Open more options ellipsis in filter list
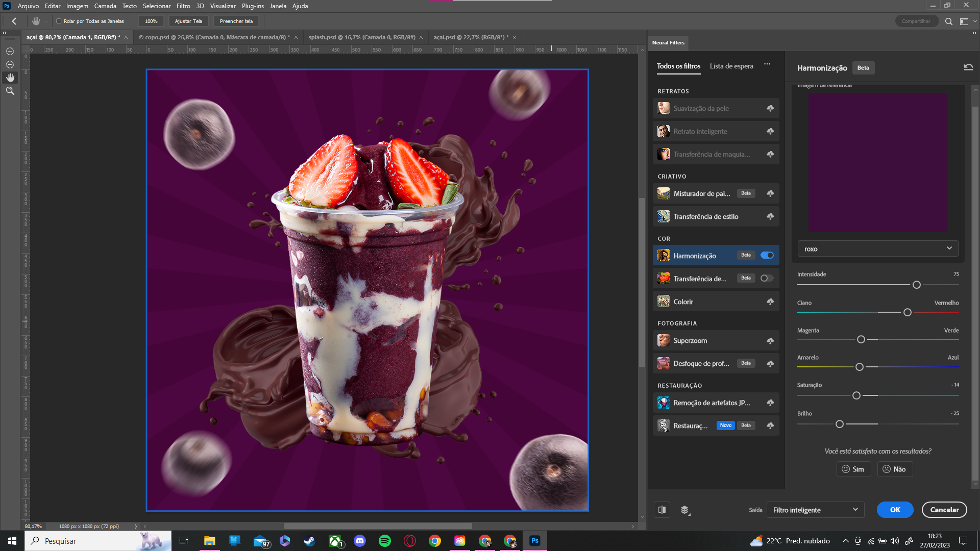Viewport: 980px width, 551px height. point(767,64)
